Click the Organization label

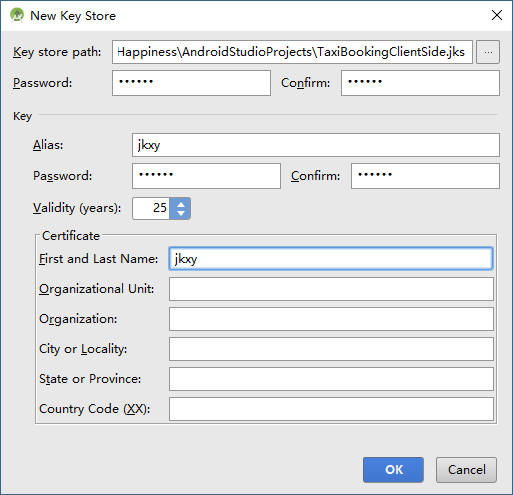point(78,319)
